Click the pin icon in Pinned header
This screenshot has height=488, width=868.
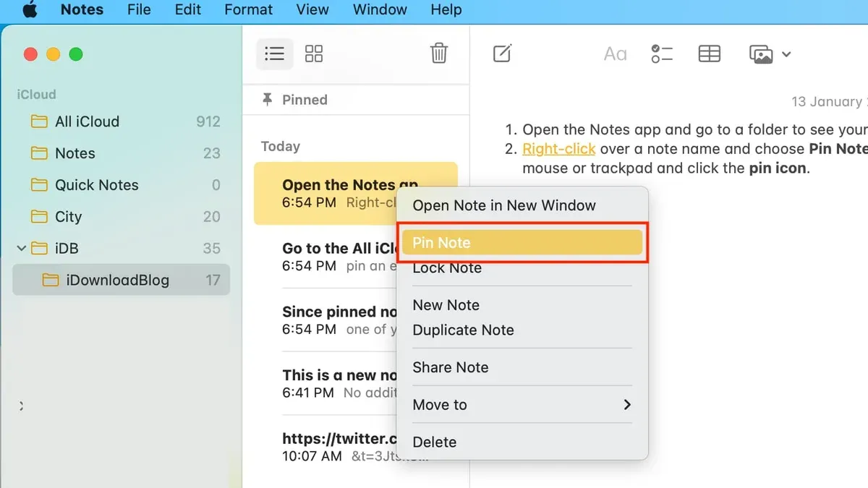[268, 100]
